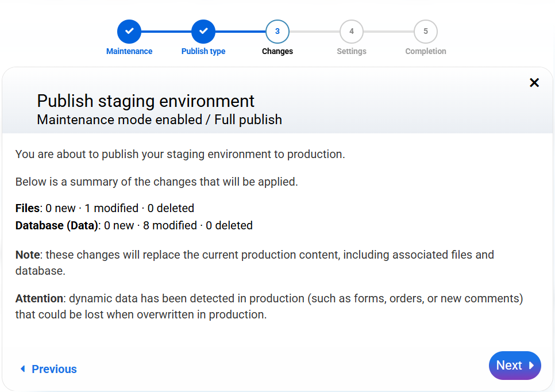This screenshot has width=555, height=392.
Task: Click progress line between Settings and Completion
Action: (388, 32)
